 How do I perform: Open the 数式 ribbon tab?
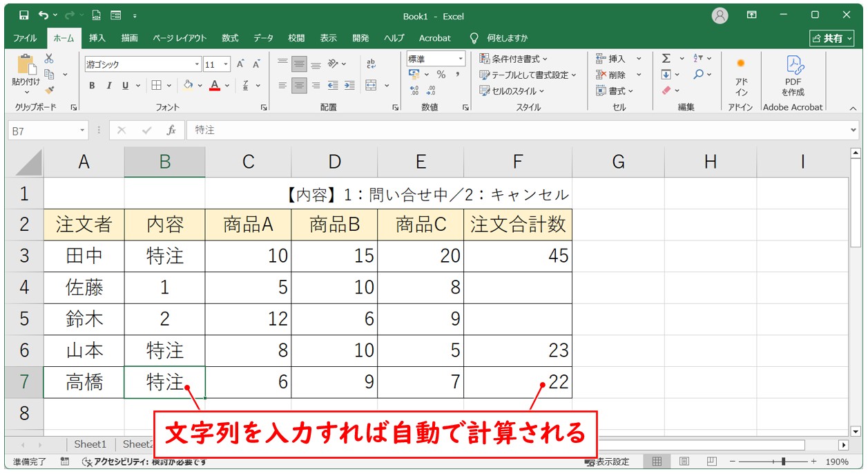coord(230,38)
